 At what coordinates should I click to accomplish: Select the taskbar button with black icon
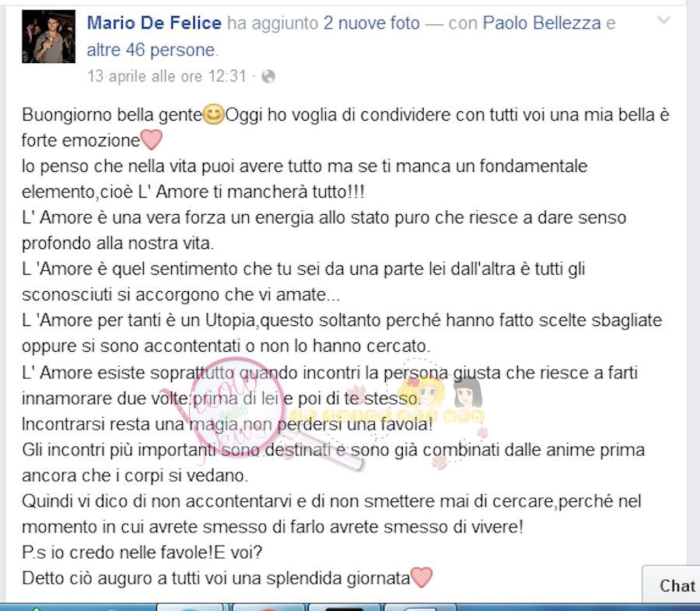coord(344,607)
